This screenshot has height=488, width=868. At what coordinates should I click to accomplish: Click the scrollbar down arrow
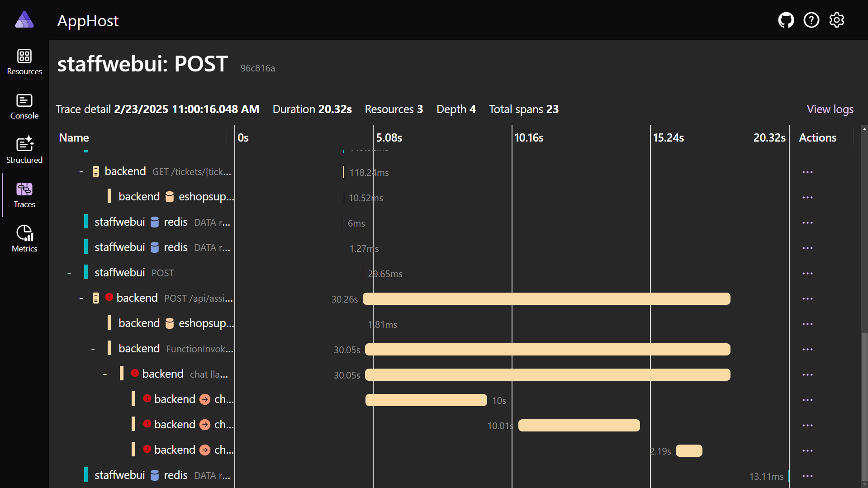pos(864,484)
